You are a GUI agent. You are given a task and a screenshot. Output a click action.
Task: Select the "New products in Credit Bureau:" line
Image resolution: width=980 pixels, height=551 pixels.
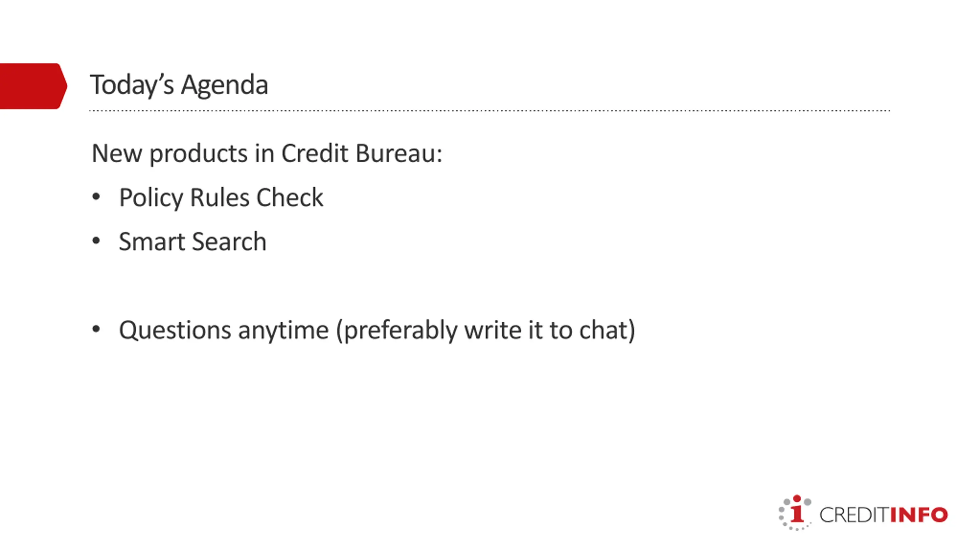click(x=267, y=153)
